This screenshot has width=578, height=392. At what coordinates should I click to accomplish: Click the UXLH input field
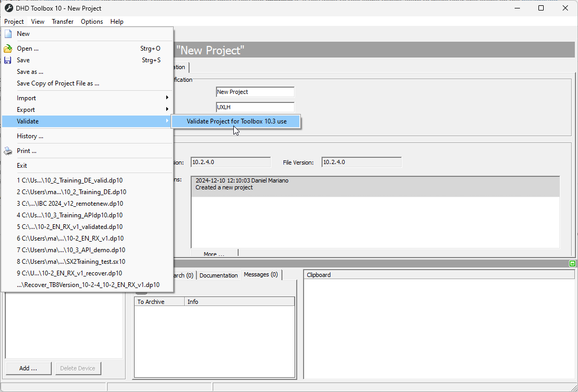tap(255, 107)
